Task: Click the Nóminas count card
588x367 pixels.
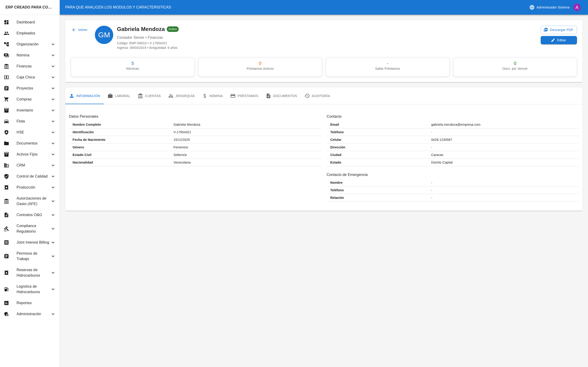Action: pyautogui.click(x=133, y=67)
